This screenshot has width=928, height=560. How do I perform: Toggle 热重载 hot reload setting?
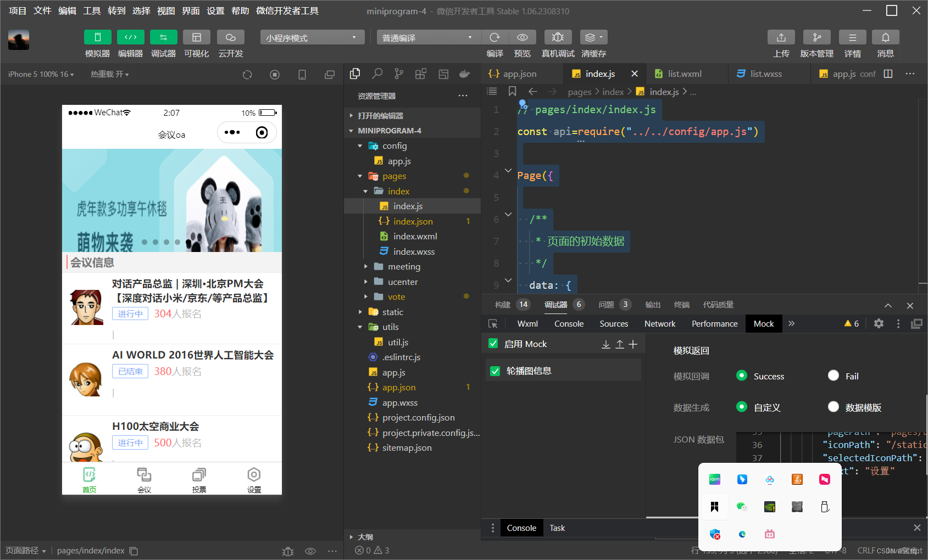(x=109, y=74)
